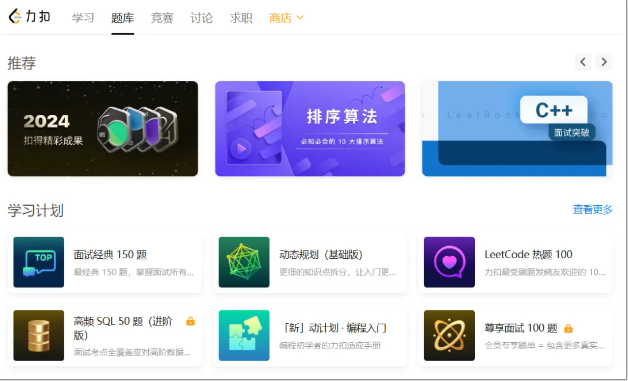This screenshot has height=381, width=628.
Task: Open the 面试经典 150 题 plan title
Action: [x=110, y=254]
